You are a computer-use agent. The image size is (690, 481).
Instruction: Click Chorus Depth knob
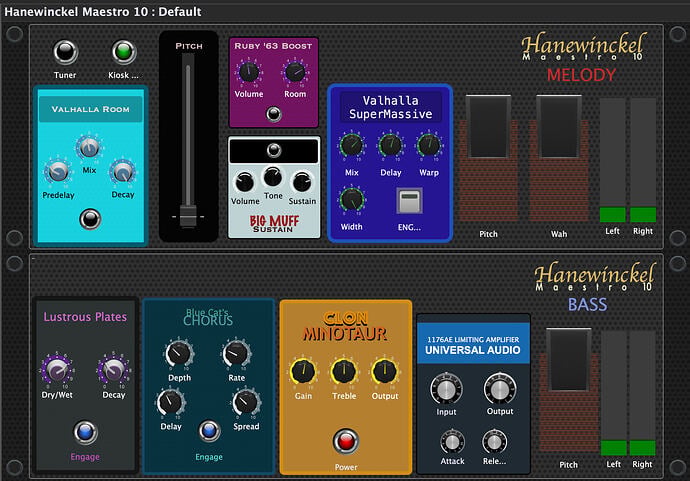tap(179, 353)
